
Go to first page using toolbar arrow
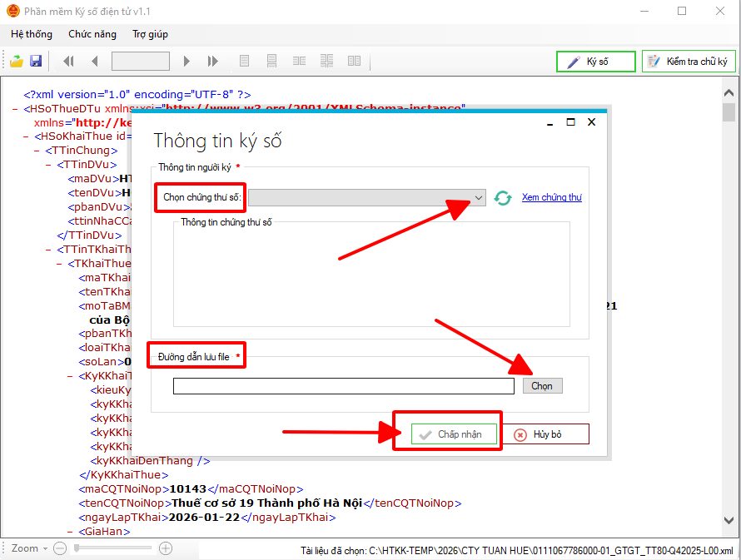point(68,61)
